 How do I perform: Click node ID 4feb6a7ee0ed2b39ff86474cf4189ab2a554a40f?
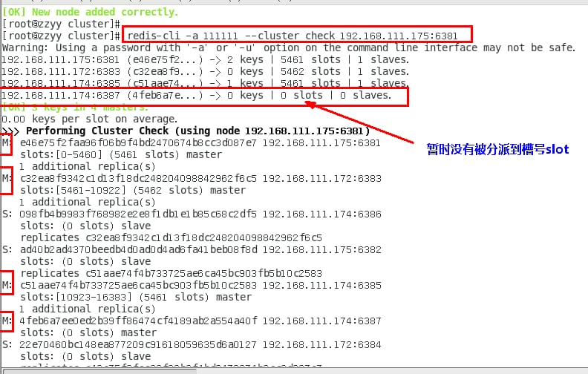[x=138, y=321]
